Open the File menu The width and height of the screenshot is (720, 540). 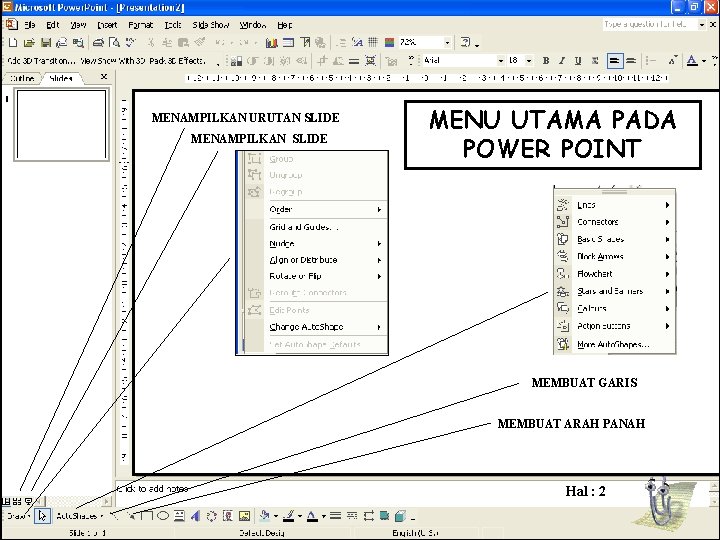click(30, 25)
